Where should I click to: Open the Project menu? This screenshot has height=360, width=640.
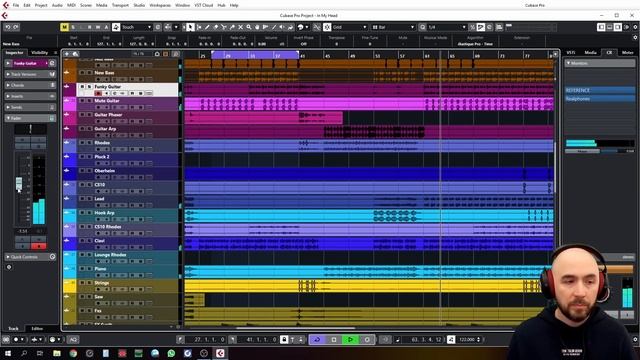(41, 5)
